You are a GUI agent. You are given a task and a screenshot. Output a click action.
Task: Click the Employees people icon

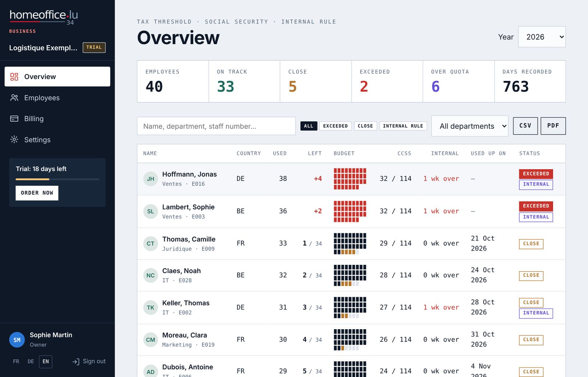tap(14, 97)
